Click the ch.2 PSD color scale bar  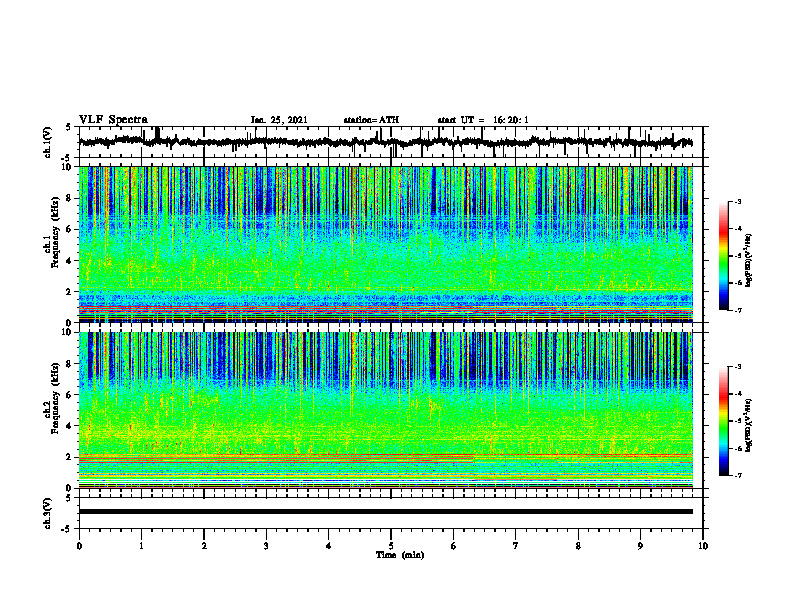coord(724,421)
